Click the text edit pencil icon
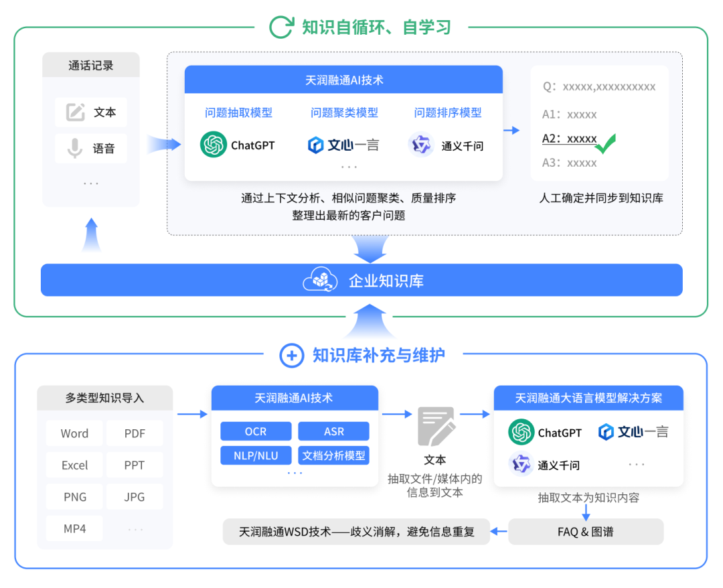This screenshot has width=723, height=588. pos(75,112)
